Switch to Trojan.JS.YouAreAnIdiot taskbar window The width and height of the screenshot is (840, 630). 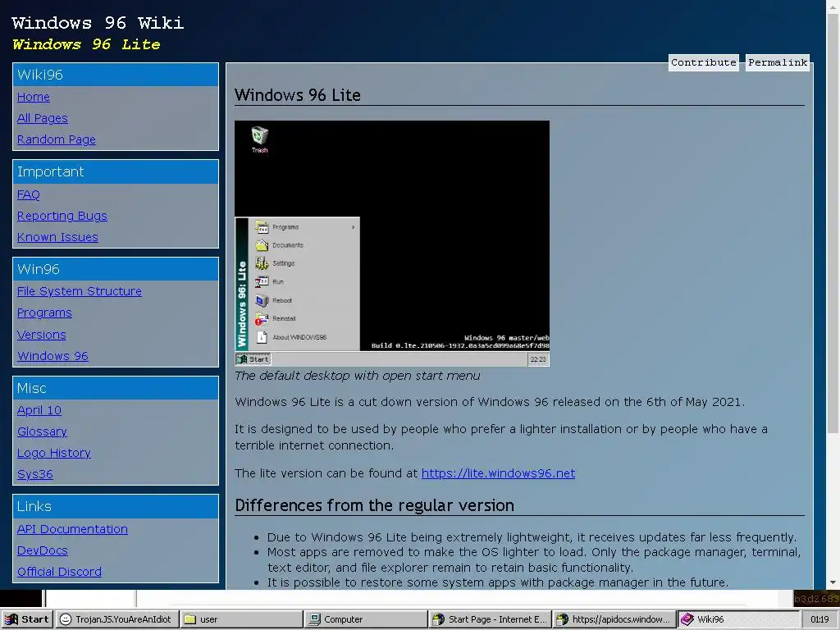tap(116, 619)
